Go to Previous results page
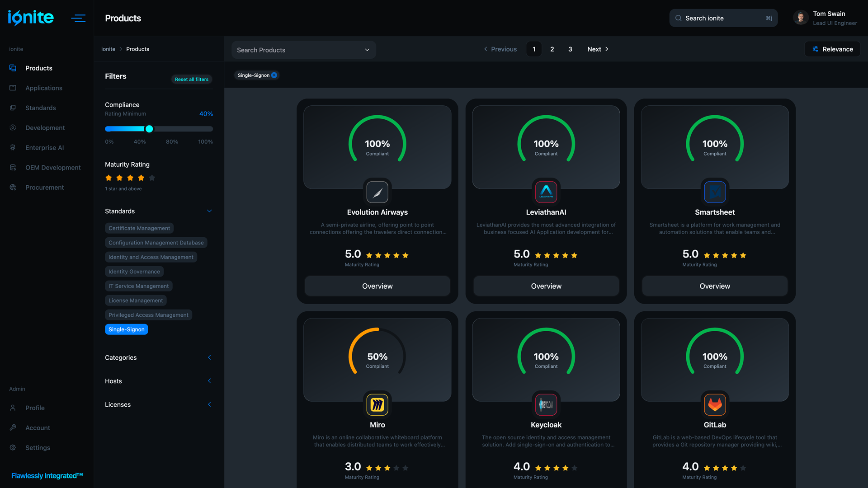Screen dimensions: 868x488 tap(500, 49)
